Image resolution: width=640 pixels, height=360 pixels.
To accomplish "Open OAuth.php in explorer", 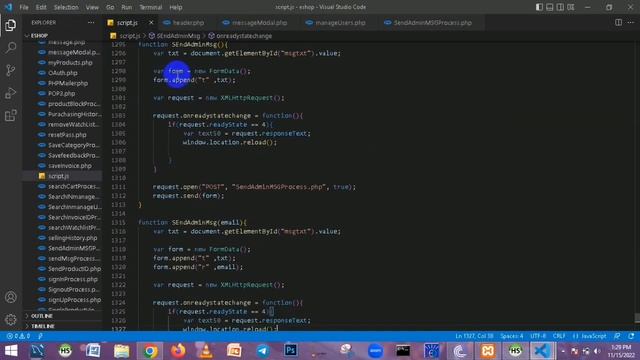I will pos(63,73).
